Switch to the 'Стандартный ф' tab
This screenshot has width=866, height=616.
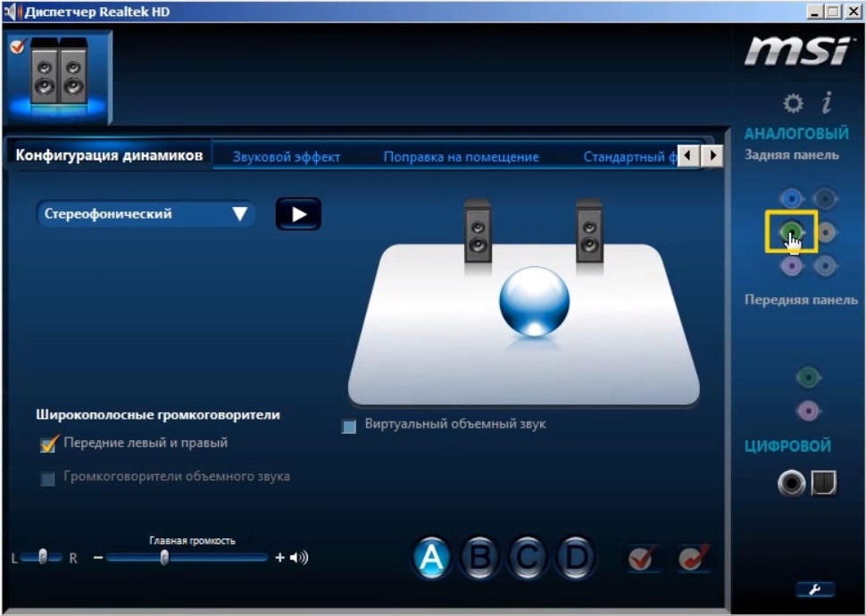[x=630, y=157]
